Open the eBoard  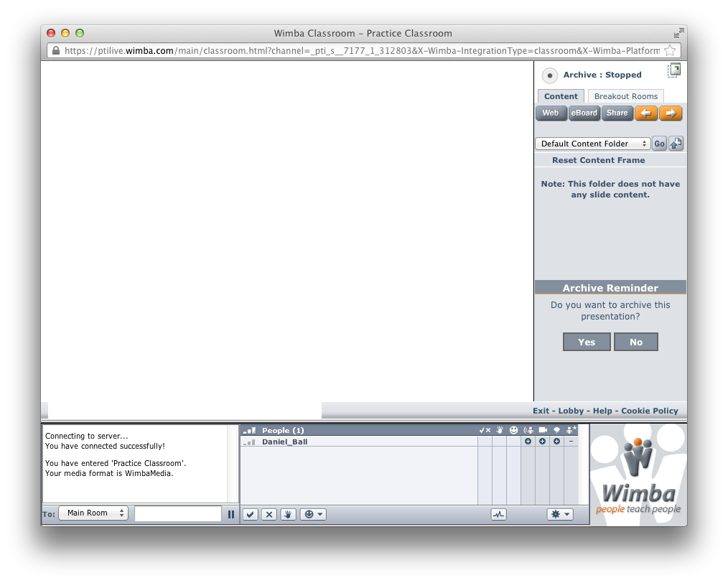click(584, 113)
